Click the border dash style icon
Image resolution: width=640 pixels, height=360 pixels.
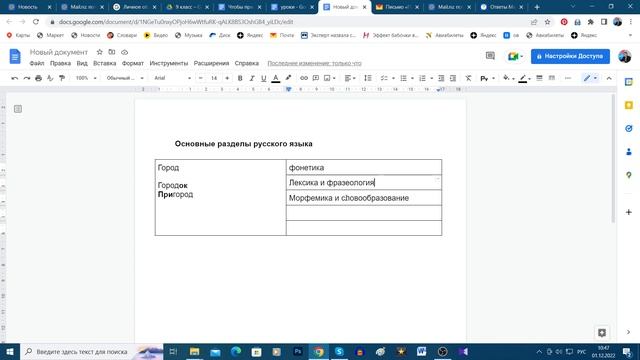point(552,78)
